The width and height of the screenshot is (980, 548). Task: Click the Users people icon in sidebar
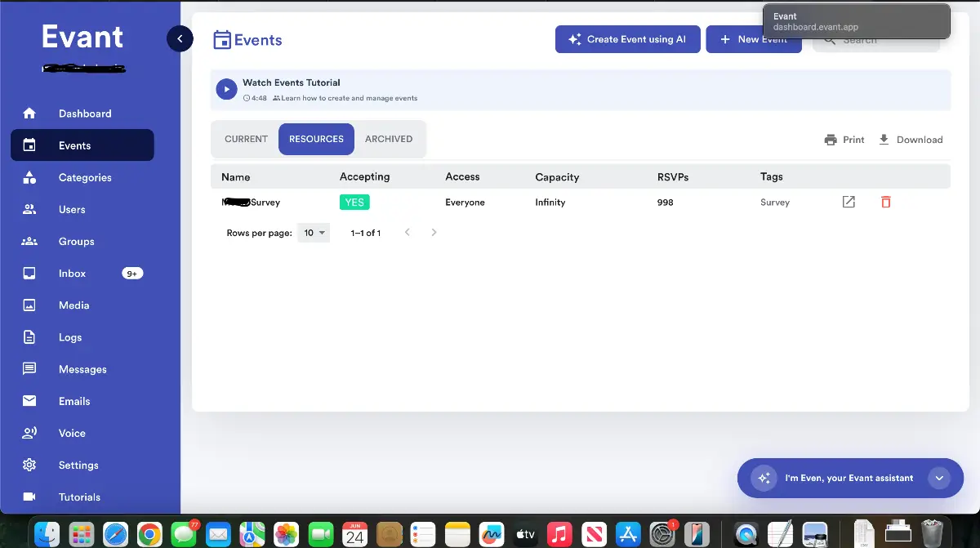coord(29,209)
